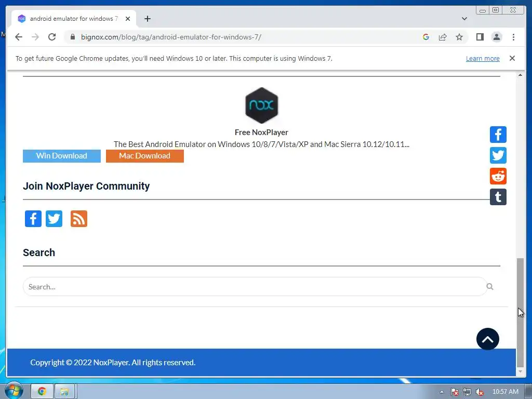
Task: Open Windows Explorer from taskbar
Action: coord(64,392)
